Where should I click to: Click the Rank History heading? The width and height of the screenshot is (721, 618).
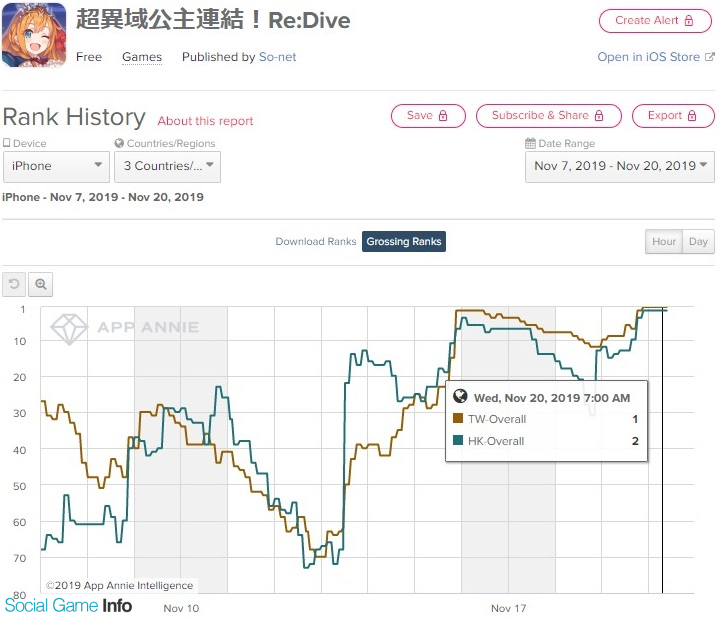point(74,117)
